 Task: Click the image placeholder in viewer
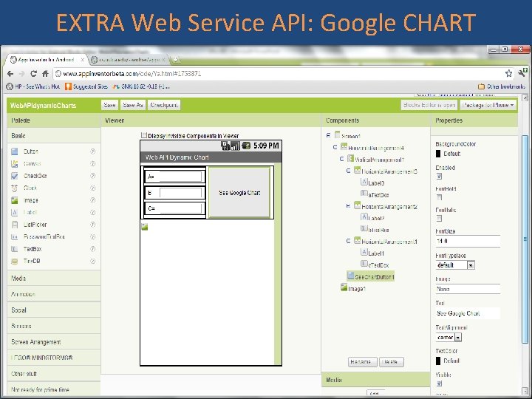click(x=145, y=227)
